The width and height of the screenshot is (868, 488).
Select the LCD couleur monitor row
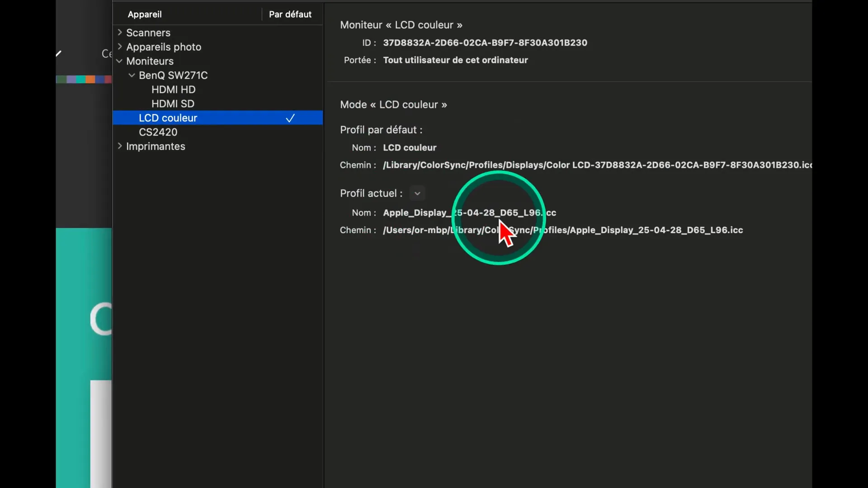pyautogui.click(x=217, y=118)
